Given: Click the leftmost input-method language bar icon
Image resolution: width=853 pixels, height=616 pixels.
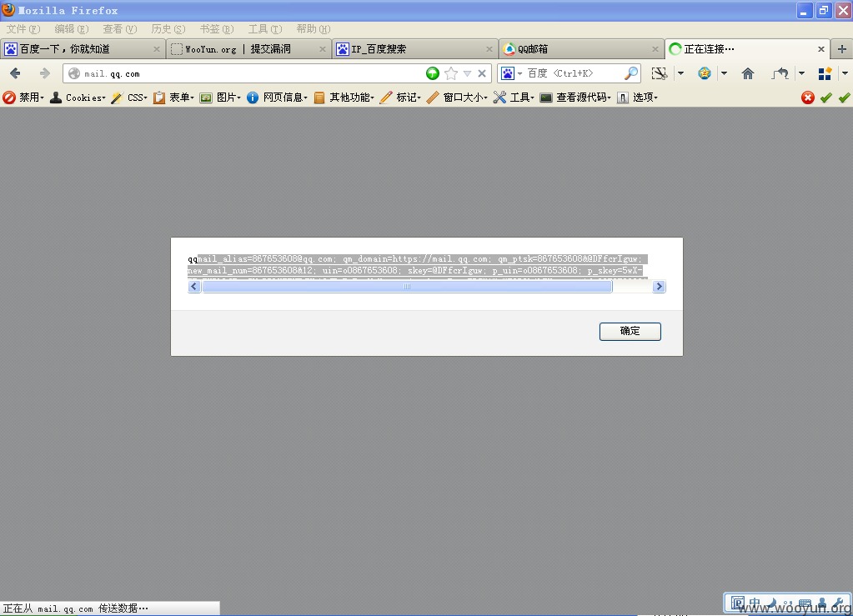Looking at the screenshot, I should [738, 603].
